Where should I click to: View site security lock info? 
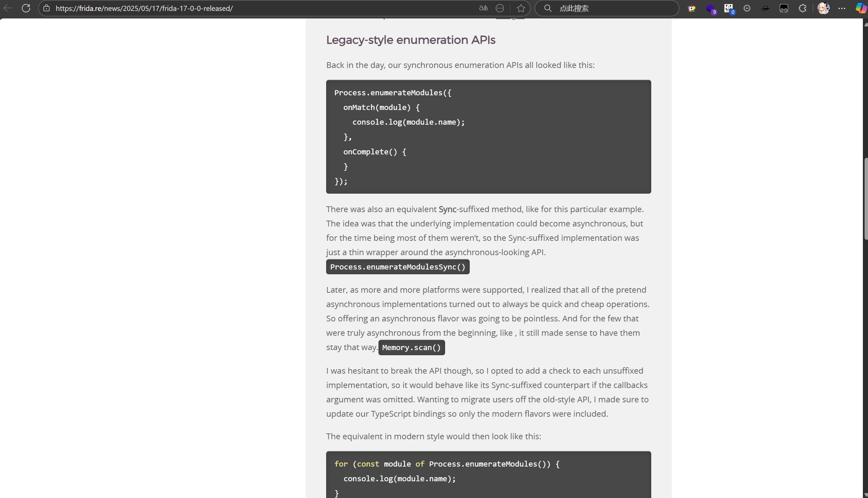coord(46,8)
